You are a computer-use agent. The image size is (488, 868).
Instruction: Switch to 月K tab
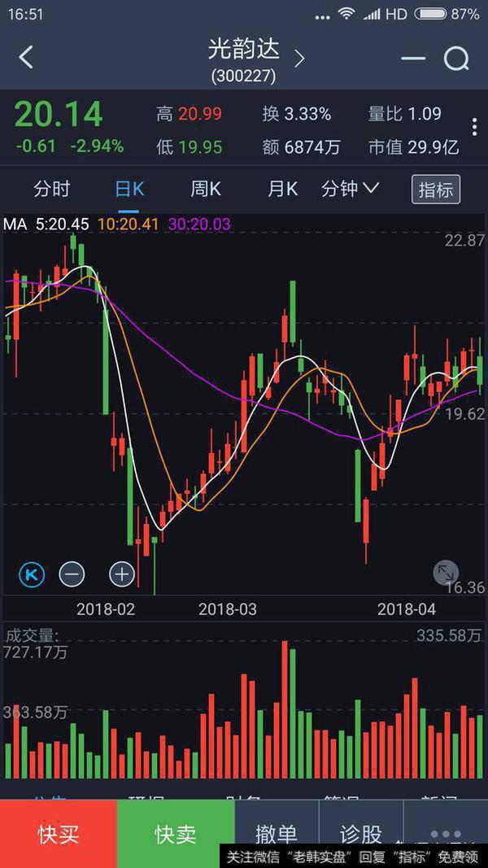[283, 190]
